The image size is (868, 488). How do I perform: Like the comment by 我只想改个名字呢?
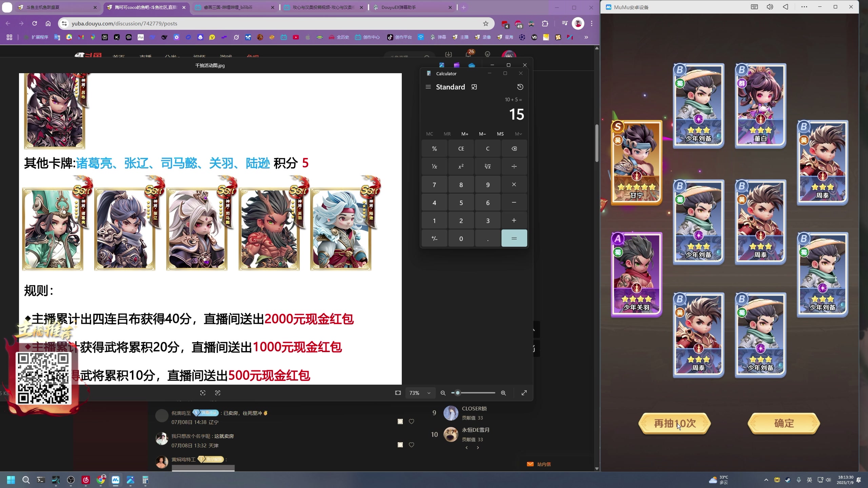tap(411, 445)
